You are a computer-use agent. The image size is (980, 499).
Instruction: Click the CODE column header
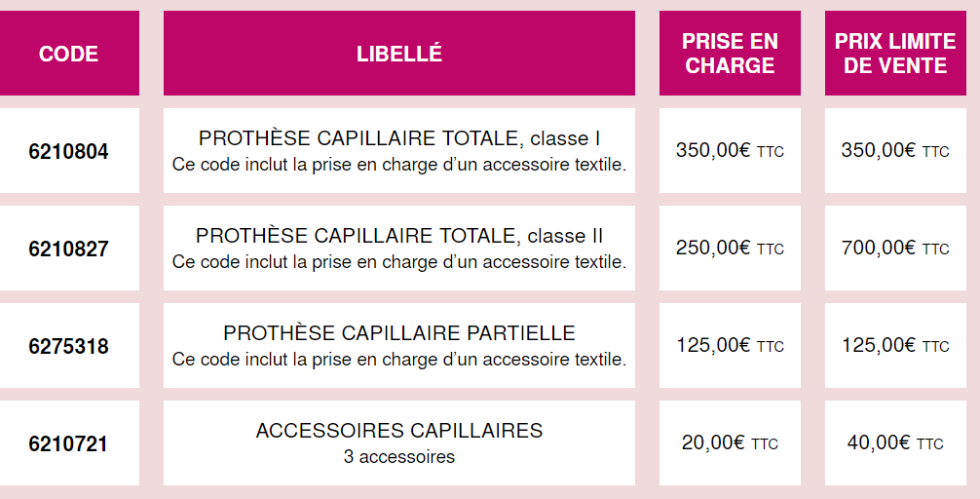pos(69,54)
